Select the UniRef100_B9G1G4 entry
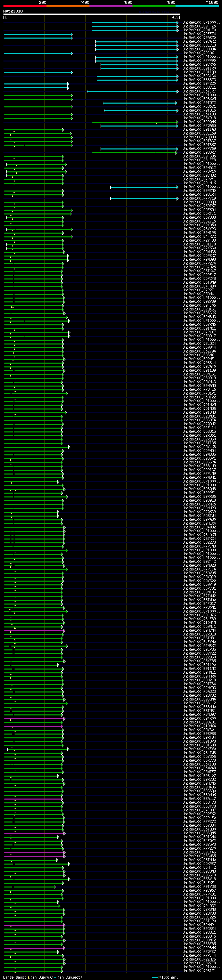 [199, 76]
